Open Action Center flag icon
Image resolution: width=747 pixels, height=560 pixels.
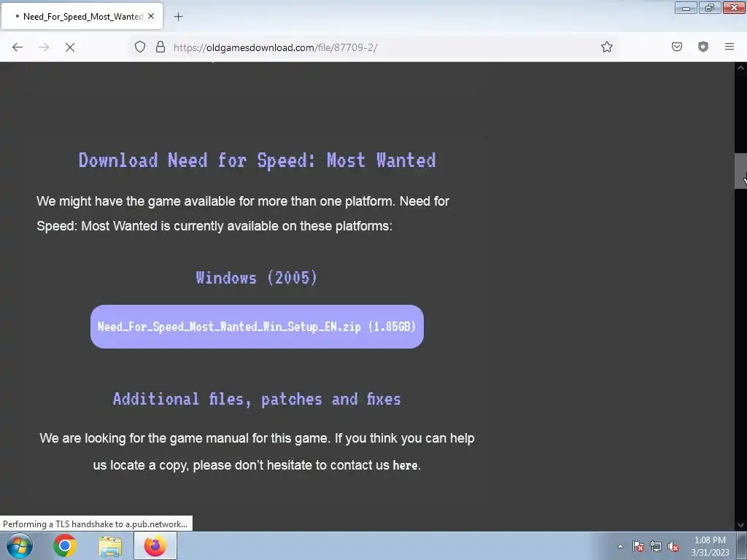point(638,547)
